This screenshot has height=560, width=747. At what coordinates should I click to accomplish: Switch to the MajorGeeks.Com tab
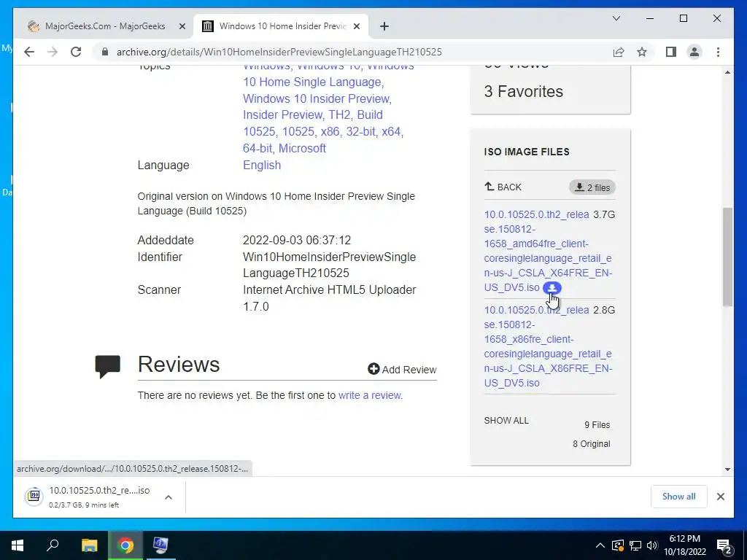tap(104, 26)
